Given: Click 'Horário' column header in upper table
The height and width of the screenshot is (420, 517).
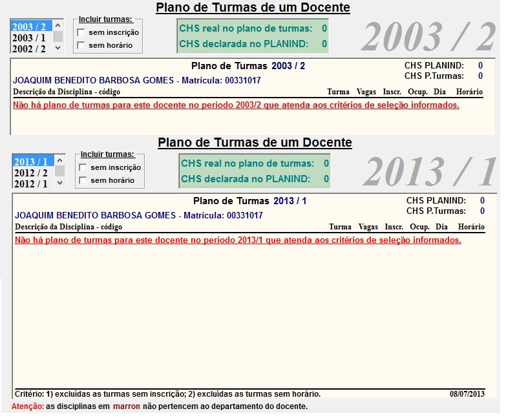Looking at the screenshot, I should pyautogui.click(x=469, y=92).
